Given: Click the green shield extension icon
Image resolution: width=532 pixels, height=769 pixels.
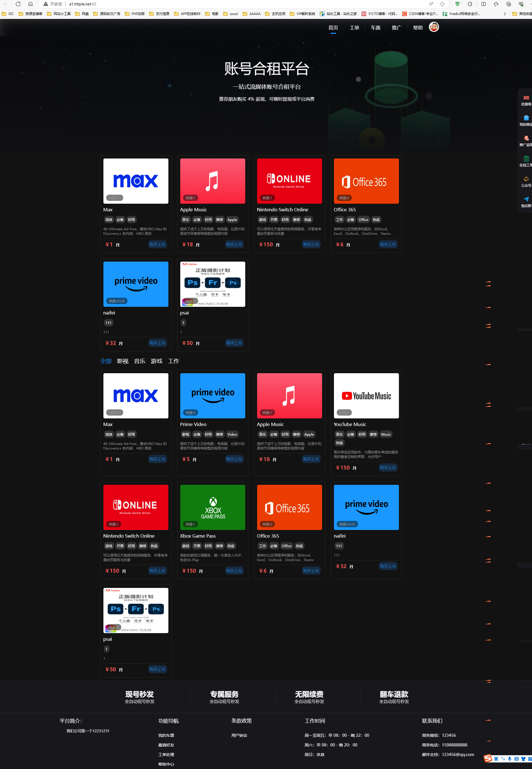Looking at the screenshot, I should 457,4.
